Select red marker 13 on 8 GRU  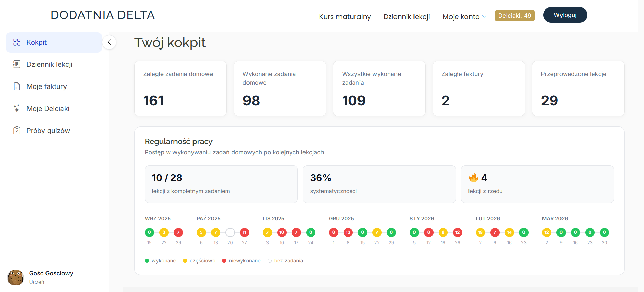point(348,232)
